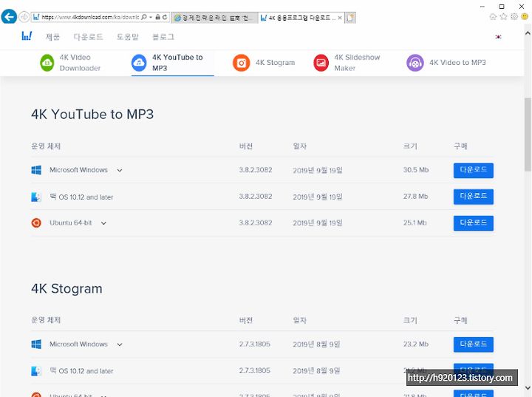Click the 4K YouTube to MP3 heading
Screen dimensions: 532x397
click(x=92, y=114)
